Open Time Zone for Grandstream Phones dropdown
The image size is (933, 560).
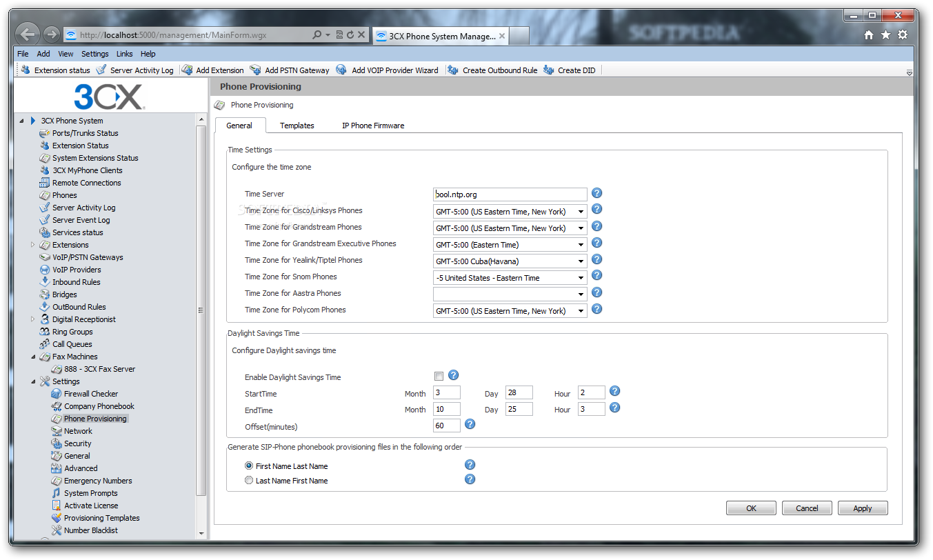tap(510, 228)
